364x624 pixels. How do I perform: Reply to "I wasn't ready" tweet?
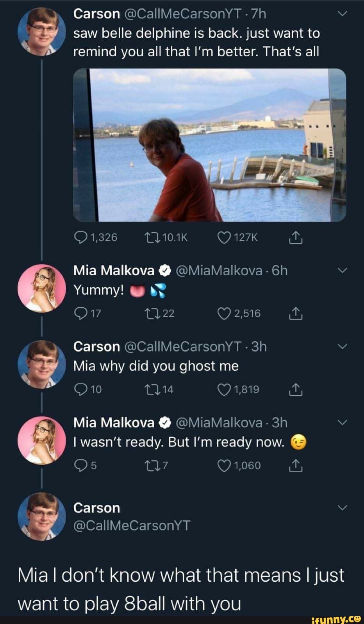(81, 465)
